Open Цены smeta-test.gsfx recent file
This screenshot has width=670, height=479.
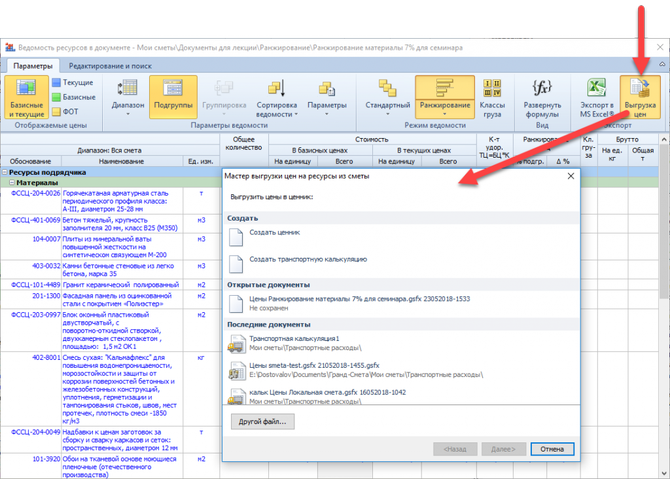coord(237,372)
